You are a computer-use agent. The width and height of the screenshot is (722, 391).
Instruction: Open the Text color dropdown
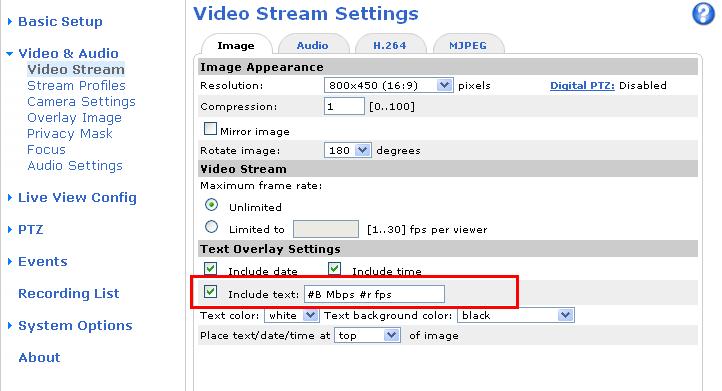point(291,315)
